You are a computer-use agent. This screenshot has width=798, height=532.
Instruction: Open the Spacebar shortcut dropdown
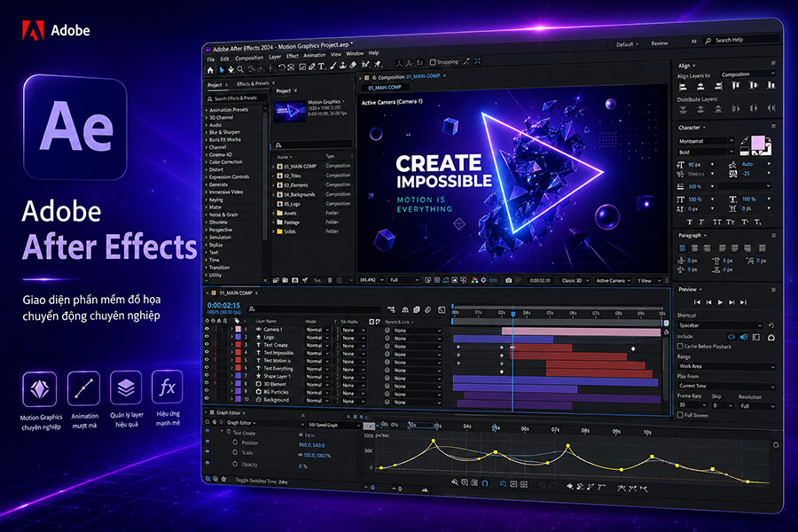tap(720, 325)
